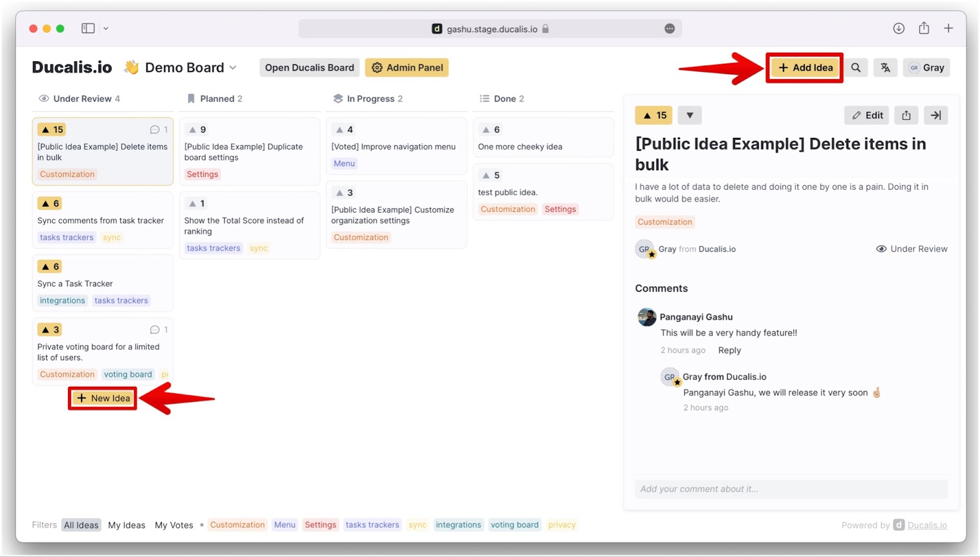Image resolution: width=980 pixels, height=557 pixels.
Task: Open the Gray user account menu
Action: (926, 67)
